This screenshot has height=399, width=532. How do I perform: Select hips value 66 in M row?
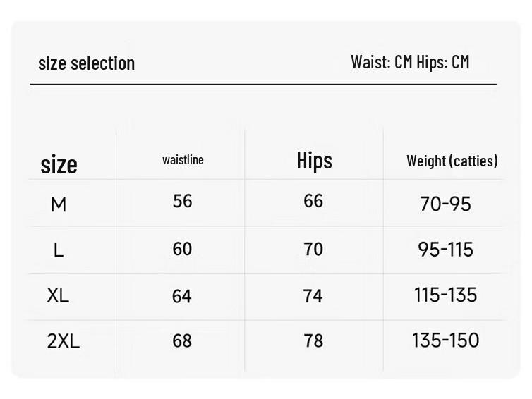point(313,201)
